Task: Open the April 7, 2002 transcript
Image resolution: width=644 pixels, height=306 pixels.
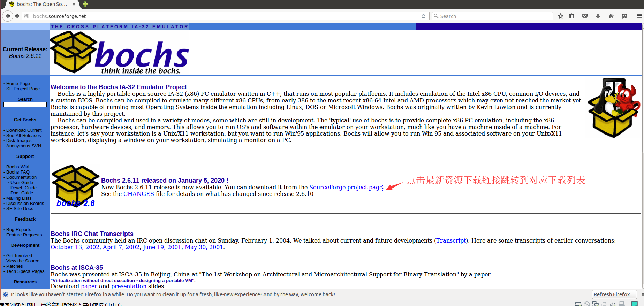Action: tap(121, 247)
